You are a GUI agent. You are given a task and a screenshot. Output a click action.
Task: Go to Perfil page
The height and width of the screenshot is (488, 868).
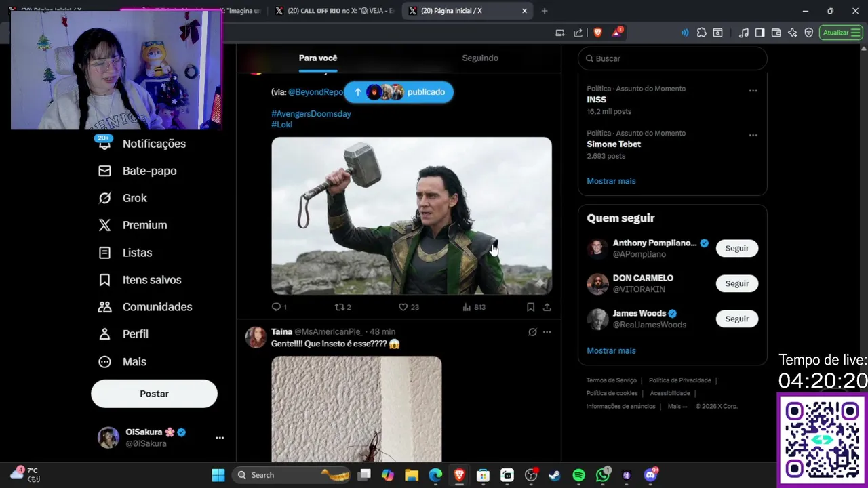coord(123,334)
